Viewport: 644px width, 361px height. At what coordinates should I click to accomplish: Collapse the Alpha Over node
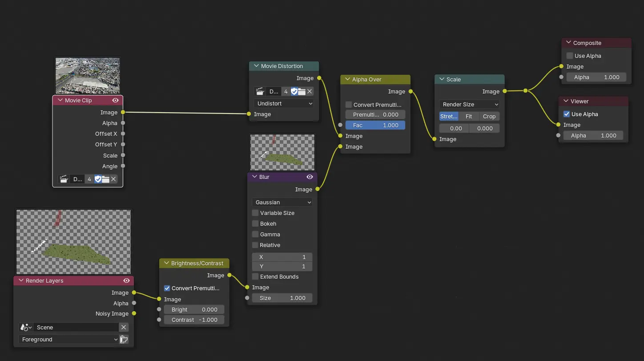tap(347, 80)
